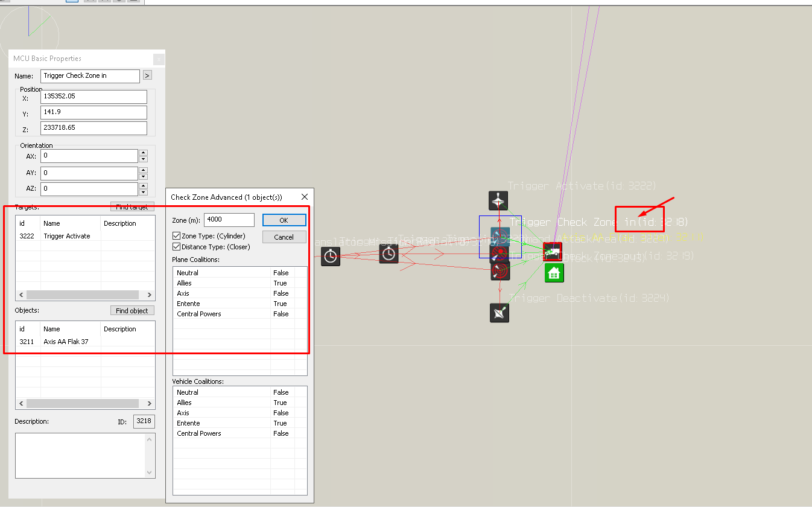Close the Check Zone Advanced dialog
Screen dimensions: 812x507
click(x=305, y=197)
